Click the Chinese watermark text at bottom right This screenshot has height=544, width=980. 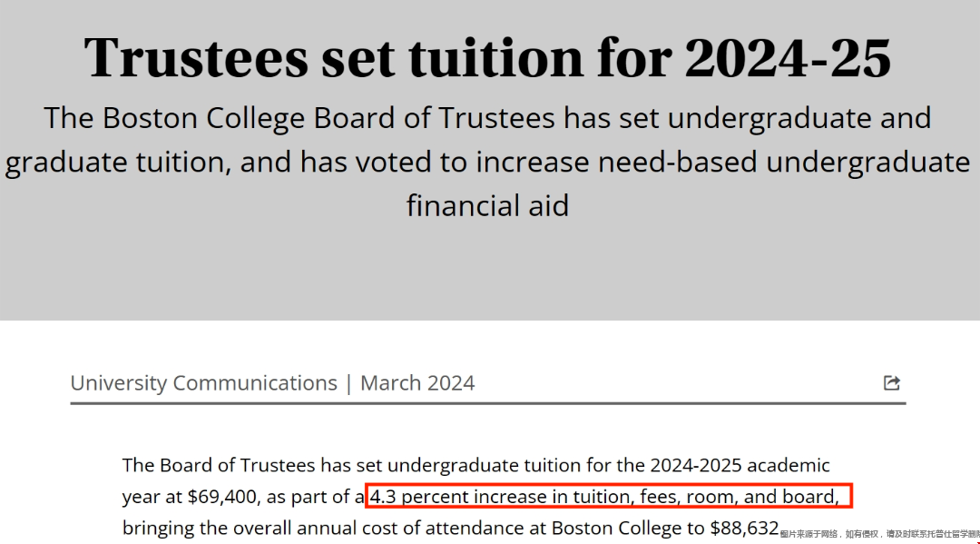click(x=879, y=534)
